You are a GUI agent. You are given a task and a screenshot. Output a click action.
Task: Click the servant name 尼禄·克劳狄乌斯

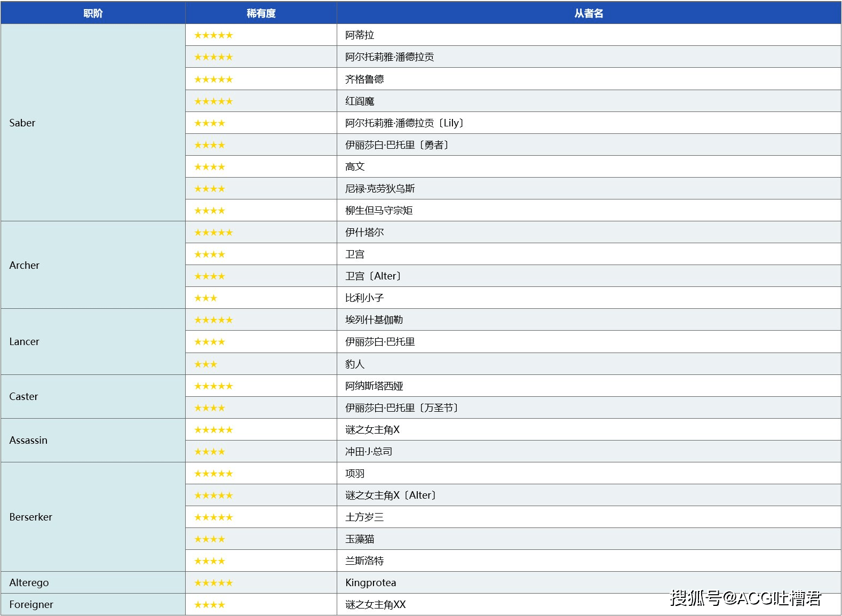pyautogui.click(x=380, y=188)
